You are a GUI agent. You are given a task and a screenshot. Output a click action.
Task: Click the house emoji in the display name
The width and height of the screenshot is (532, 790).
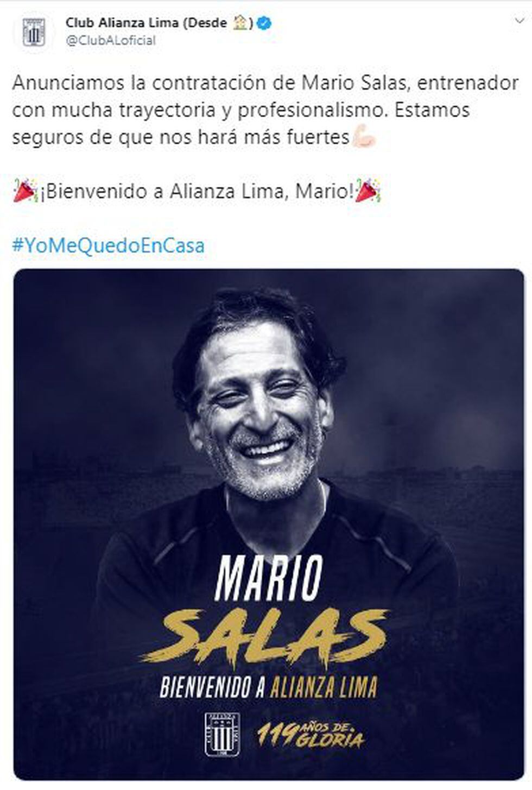240,23
